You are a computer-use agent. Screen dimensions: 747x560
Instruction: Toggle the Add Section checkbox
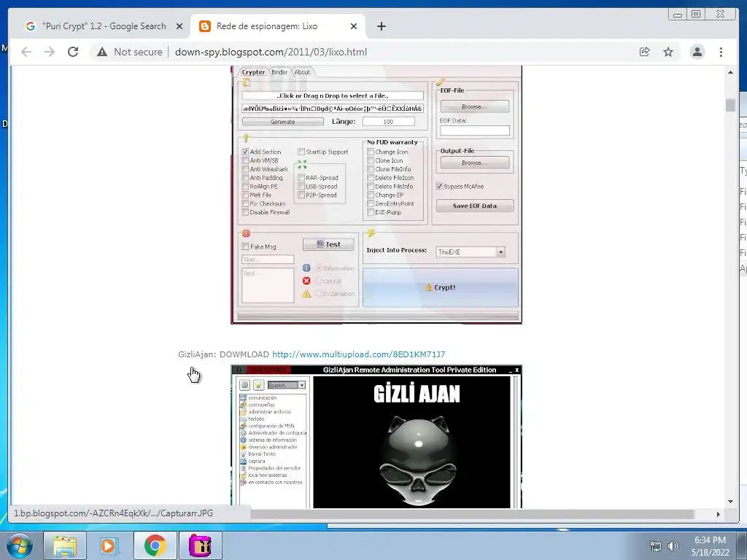coord(245,152)
